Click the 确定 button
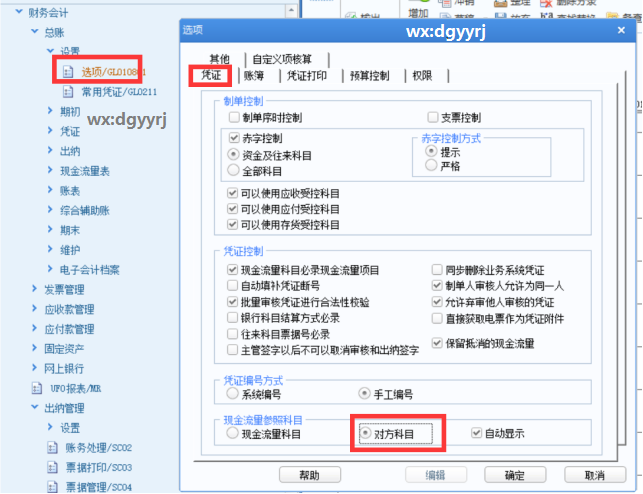 514,475
